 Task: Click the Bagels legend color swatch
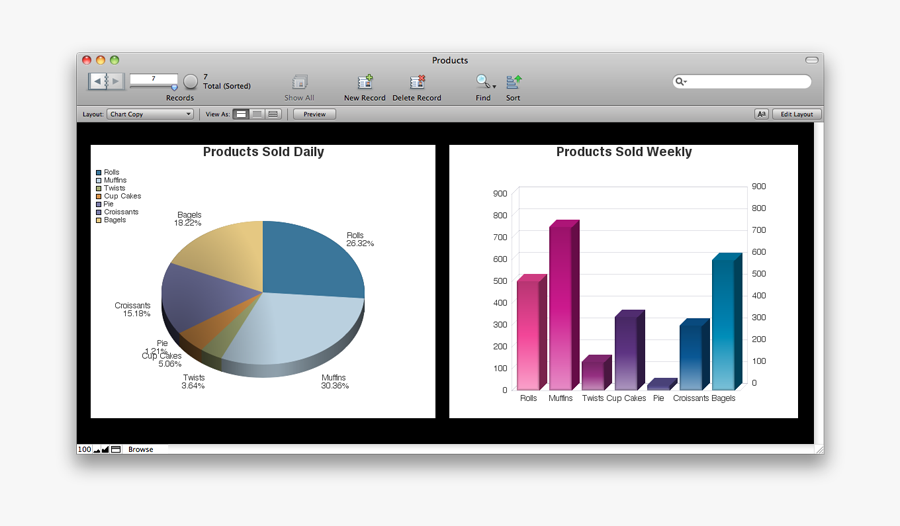[x=99, y=220]
